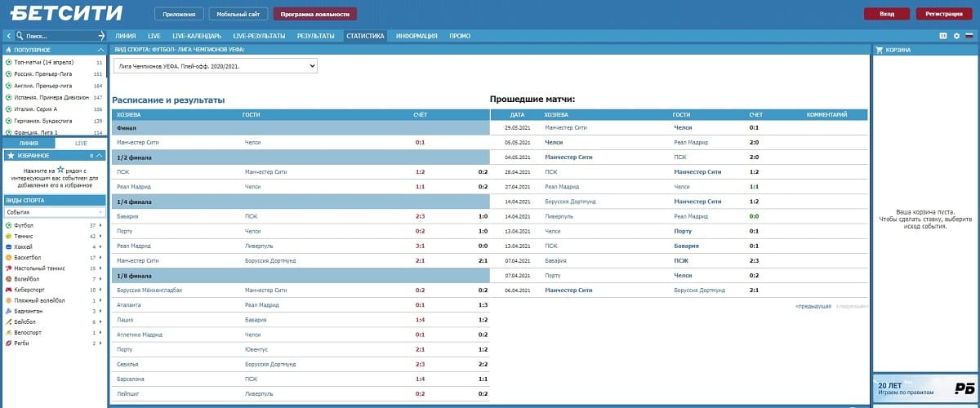The height and width of the screenshot is (408, 980).
Task: Click the 29.05.2021 date cell
Action: 518,128
